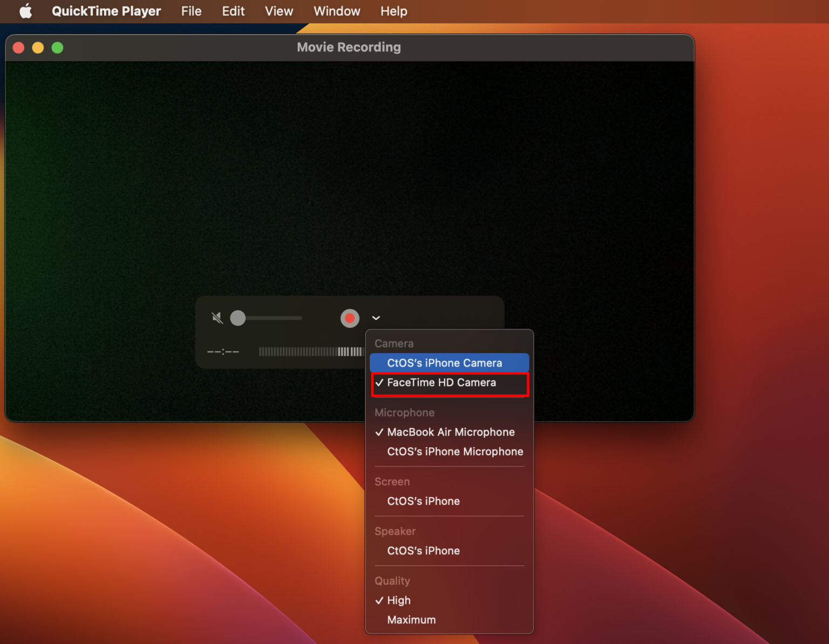
Task: Open the View menu
Action: pos(279,11)
